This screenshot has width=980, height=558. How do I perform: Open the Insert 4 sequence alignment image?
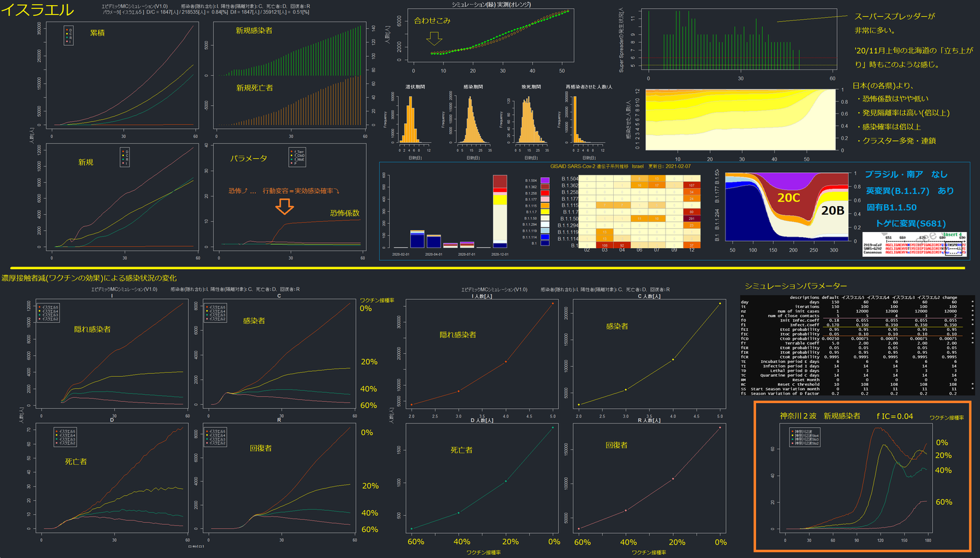click(915, 244)
